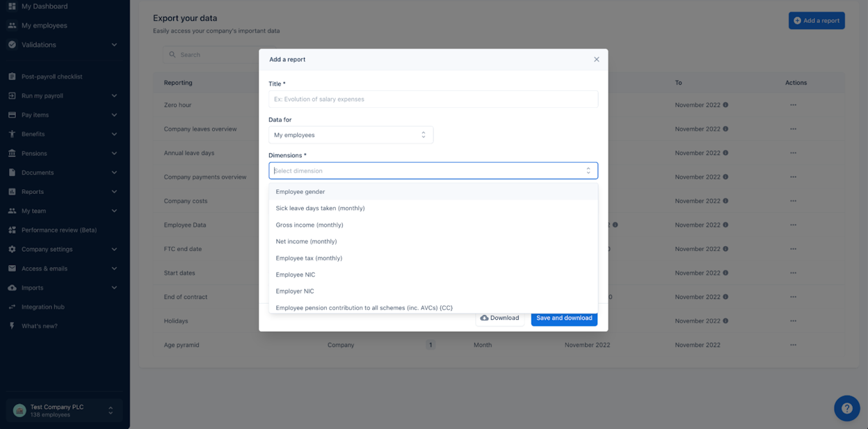Viewport: 868px width, 429px height.
Task: Click the Company settings gear icon
Action: tap(12, 249)
